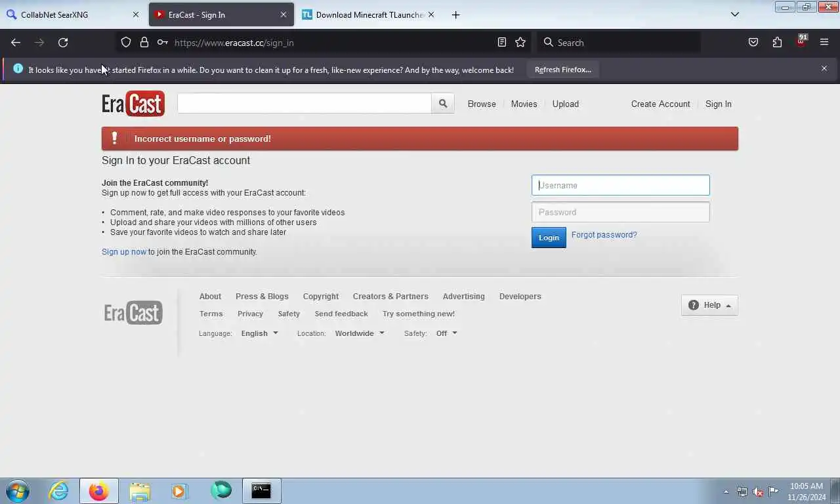840x504 pixels.
Task: Click the Firefox Search bar field
Action: (618, 42)
